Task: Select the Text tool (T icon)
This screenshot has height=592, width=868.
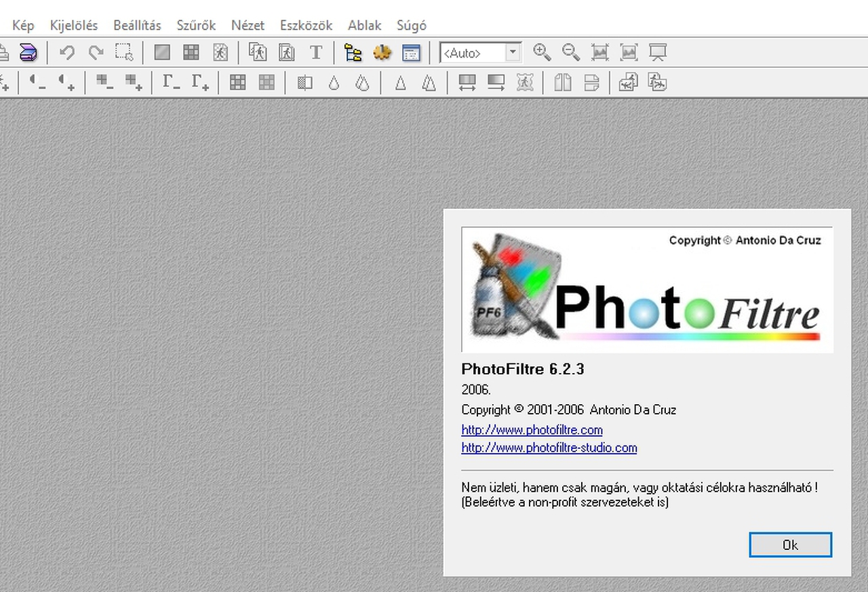Action: click(x=316, y=52)
